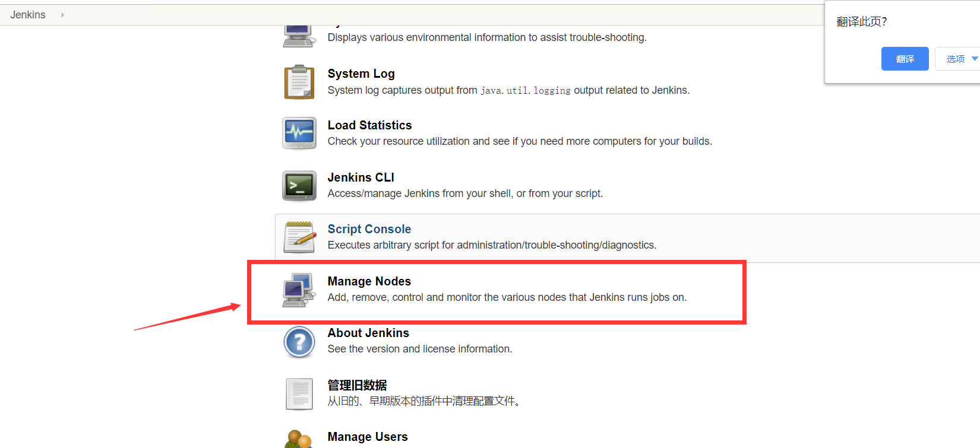Open the 管理旧数据 link
Image resolution: width=980 pixels, height=448 pixels.
pyautogui.click(x=357, y=385)
